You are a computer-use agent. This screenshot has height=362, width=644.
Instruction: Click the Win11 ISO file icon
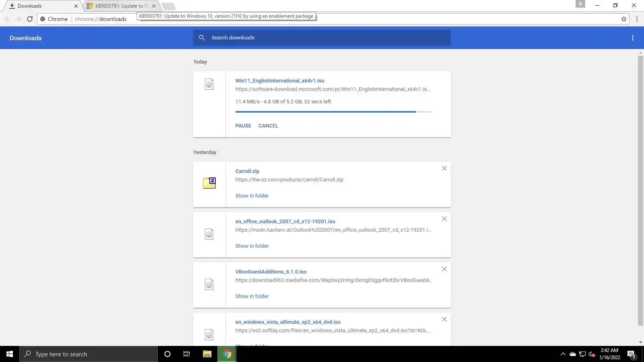[209, 84]
